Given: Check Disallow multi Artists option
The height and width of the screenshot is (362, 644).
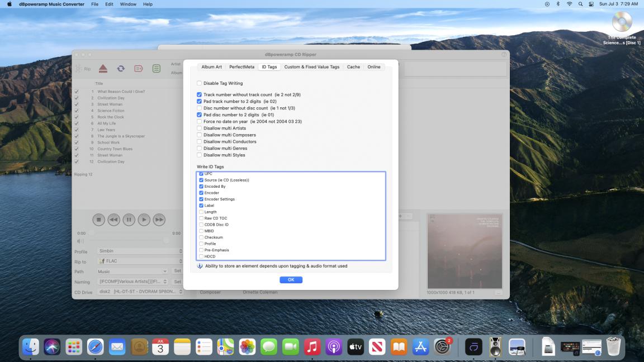Looking at the screenshot, I should click(199, 128).
